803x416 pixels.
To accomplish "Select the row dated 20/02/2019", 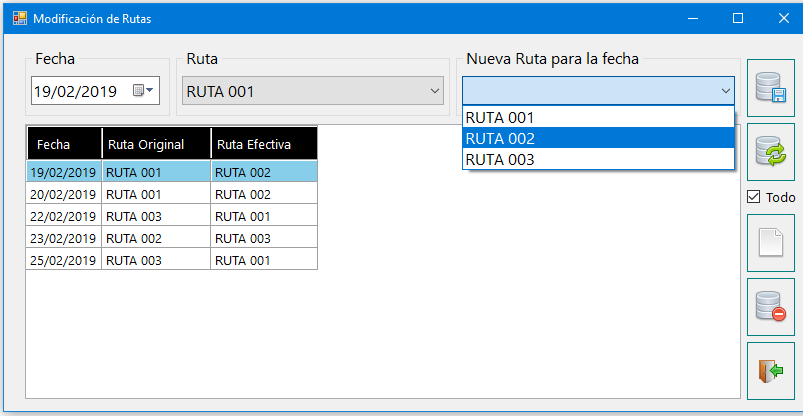I will pyautogui.click(x=172, y=195).
